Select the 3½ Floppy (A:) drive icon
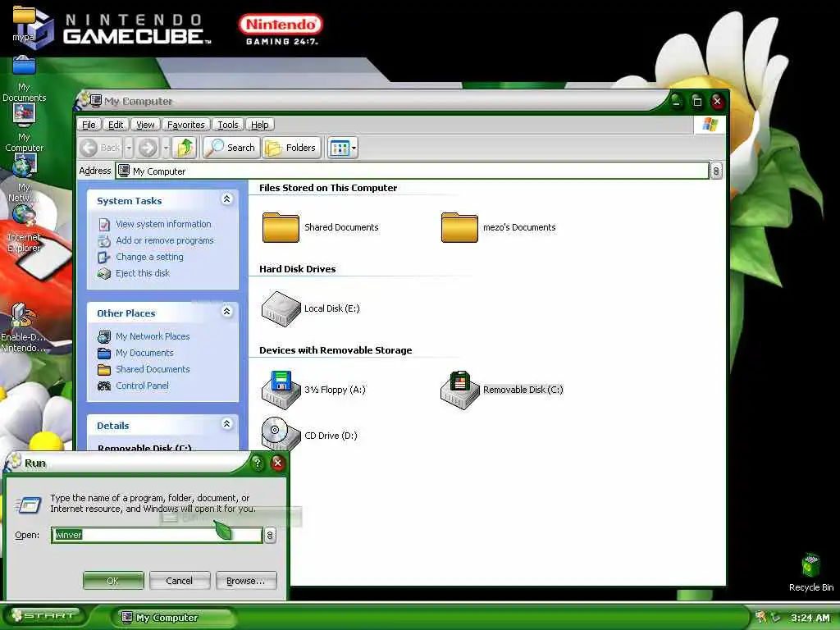The image size is (840, 630). click(x=281, y=390)
